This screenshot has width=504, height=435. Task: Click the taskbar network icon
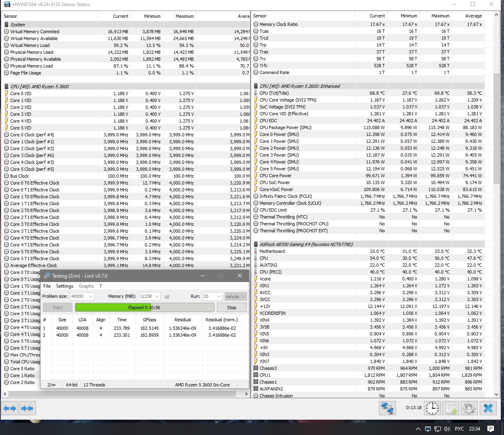click(438, 429)
